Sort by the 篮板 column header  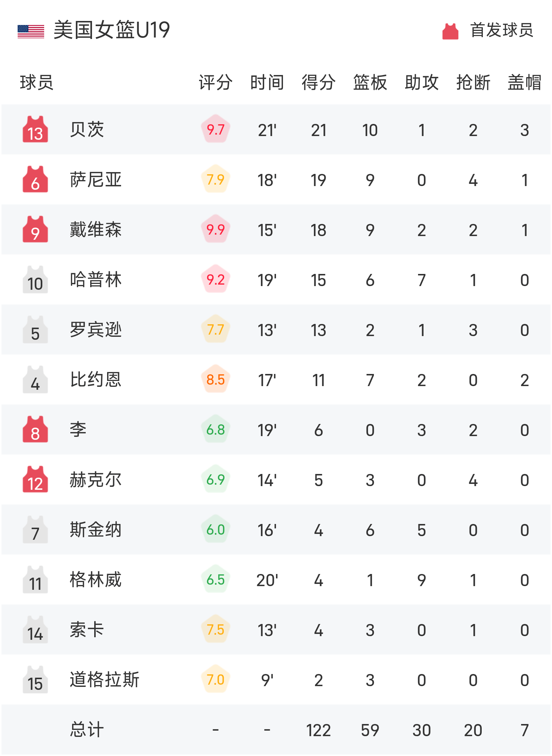[x=370, y=82]
